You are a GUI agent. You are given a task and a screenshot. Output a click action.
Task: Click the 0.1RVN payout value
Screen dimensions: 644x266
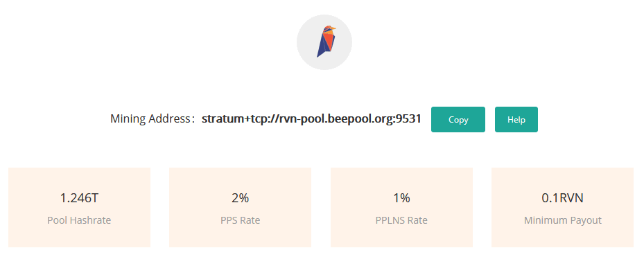pyautogui.click(x=563, y=198)
